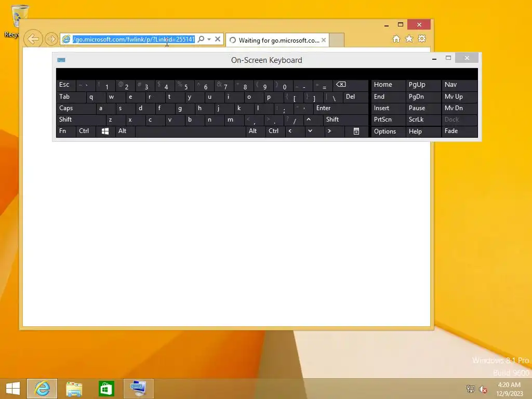Image resolution: width=532 pixels, height=399 pixels.
Task: Minimize the On-Screen Keyboard window
Action: pos(434,58)
